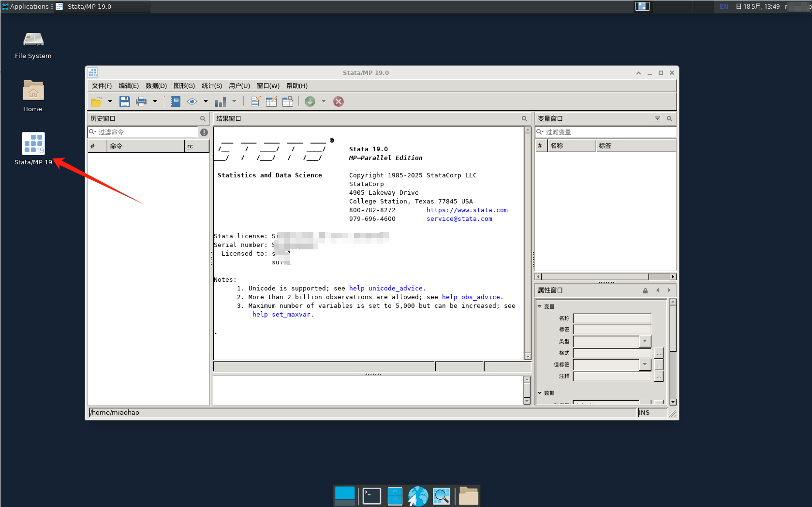Open the application finder magnifier dock icon
The width and height of the screenshot is (812, 507).
(x=442, y=496)
